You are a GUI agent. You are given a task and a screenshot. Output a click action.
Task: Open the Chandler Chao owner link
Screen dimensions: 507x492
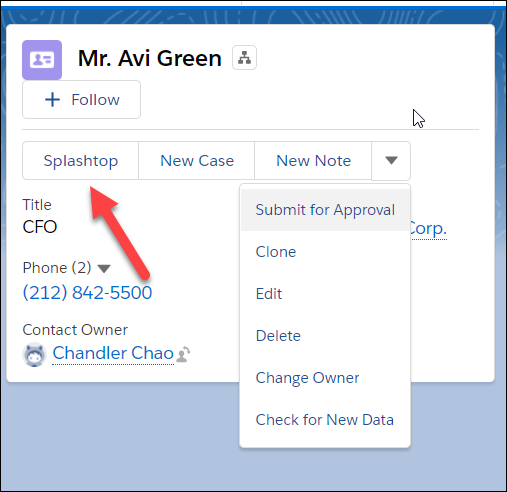pos(113,353)
